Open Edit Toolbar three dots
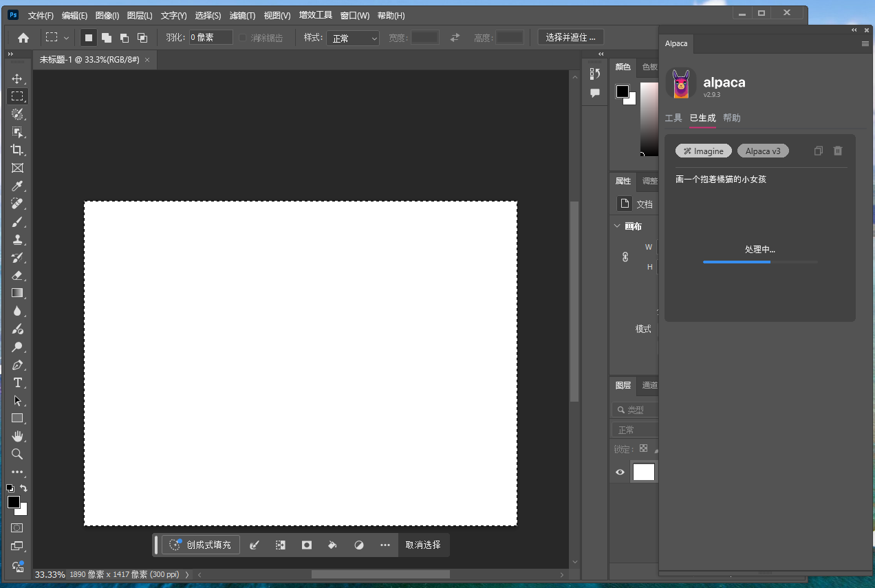875x588 pixels. pyautogui.click(x=17, y=472)
